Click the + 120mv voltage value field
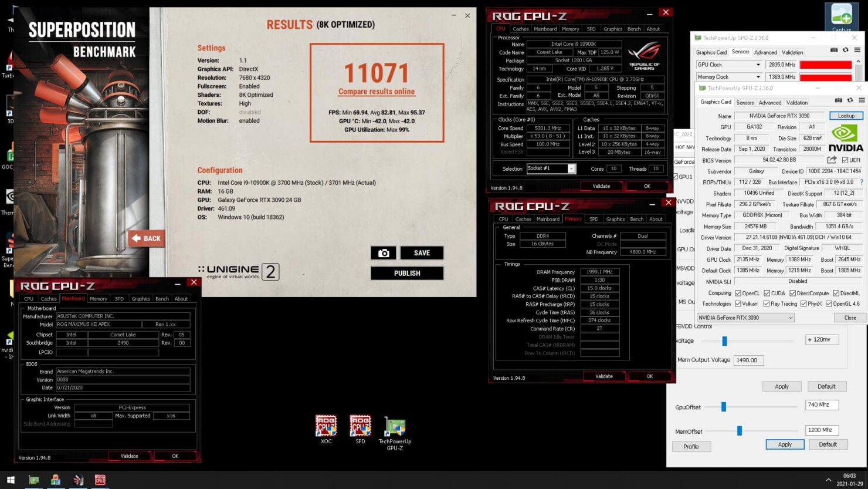The height and width of the screenshot is (489, 868). point(822,339)
